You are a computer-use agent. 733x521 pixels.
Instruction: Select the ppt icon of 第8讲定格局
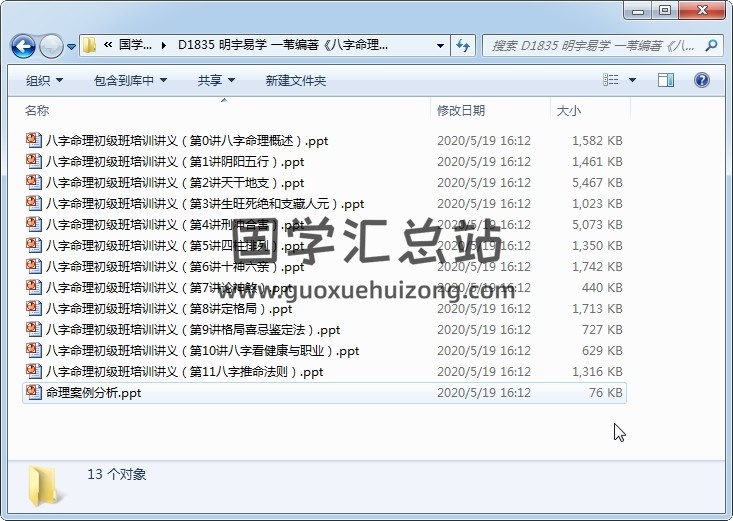(33, 309)
